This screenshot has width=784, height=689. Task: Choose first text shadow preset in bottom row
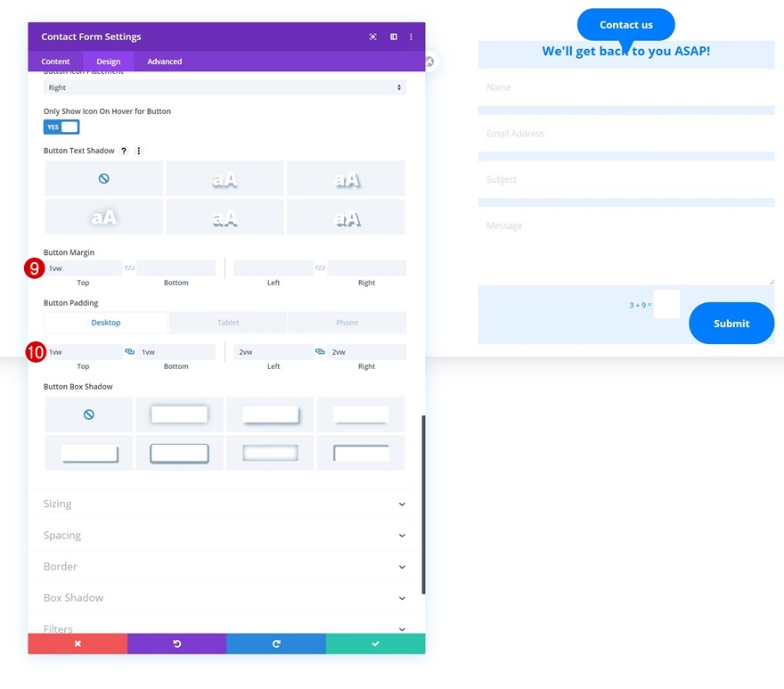coord(103,217)
